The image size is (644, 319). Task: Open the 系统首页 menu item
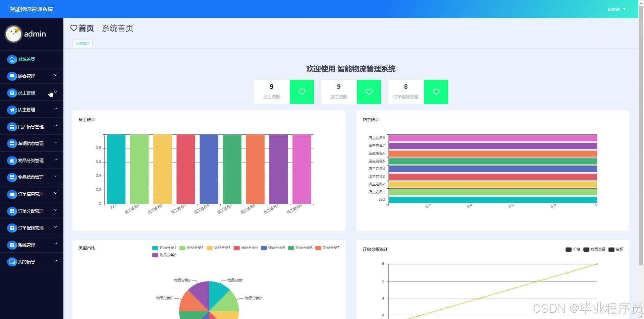[32, 59]
